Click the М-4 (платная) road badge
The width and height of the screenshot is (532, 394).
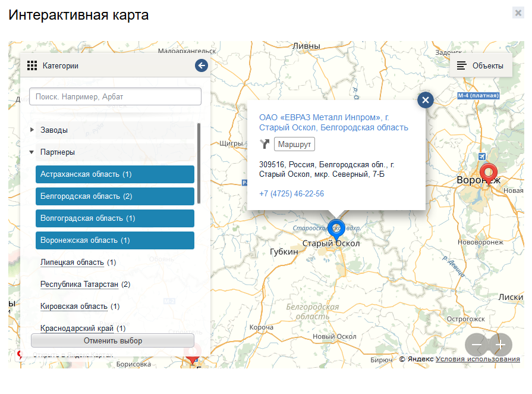pos(479,95)
